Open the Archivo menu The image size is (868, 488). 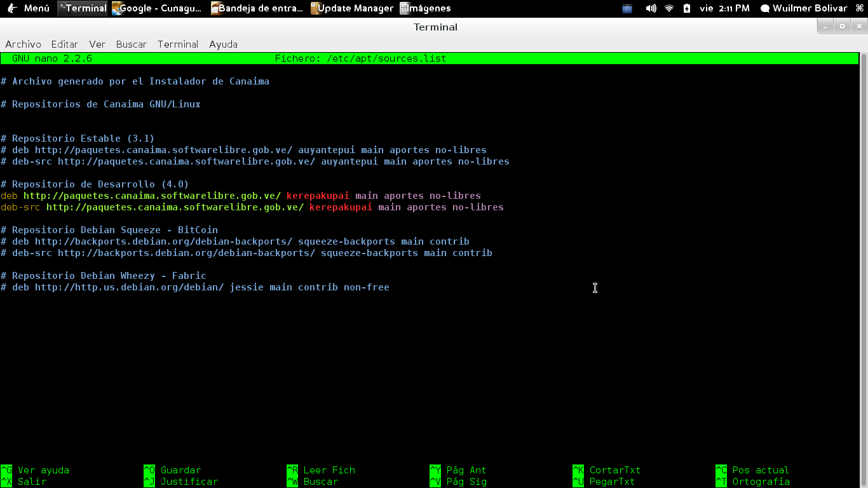point(23,44)
